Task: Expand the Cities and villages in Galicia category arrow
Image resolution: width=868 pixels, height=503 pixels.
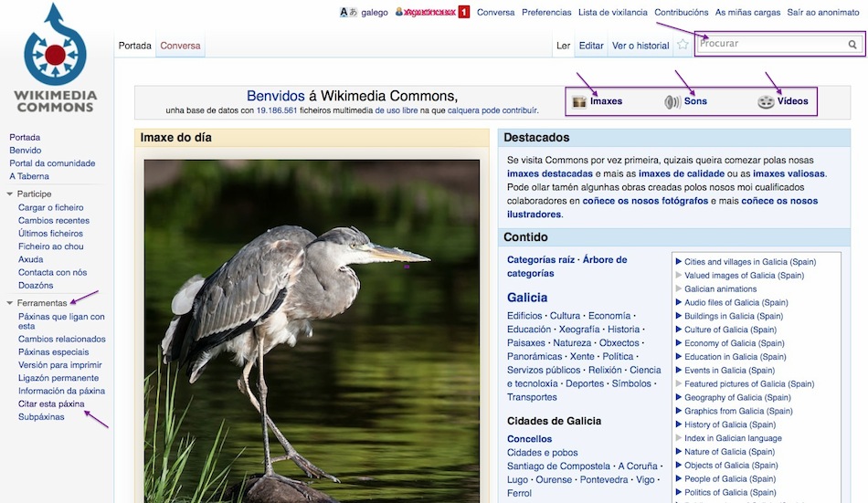Action: coord(678,261)
